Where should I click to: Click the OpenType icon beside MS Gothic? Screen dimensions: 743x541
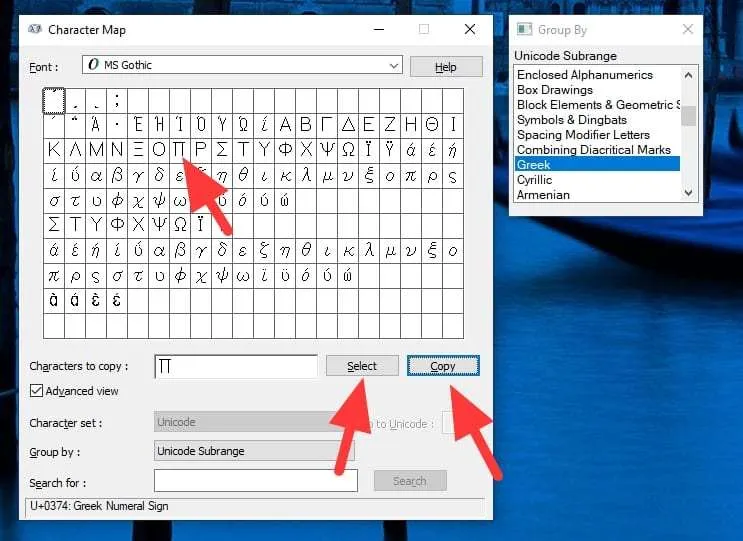point(94,64)
